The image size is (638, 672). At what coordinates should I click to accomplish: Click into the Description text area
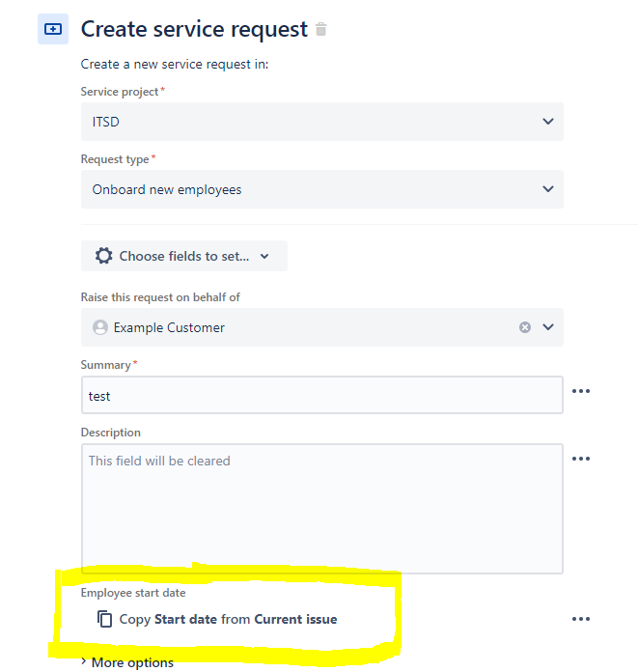click(321, 509)
